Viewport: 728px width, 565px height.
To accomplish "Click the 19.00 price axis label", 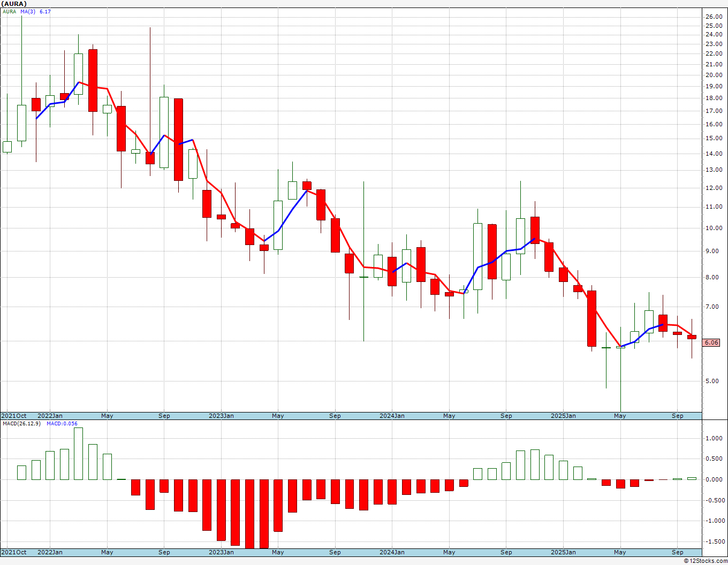I will [714, 87].
